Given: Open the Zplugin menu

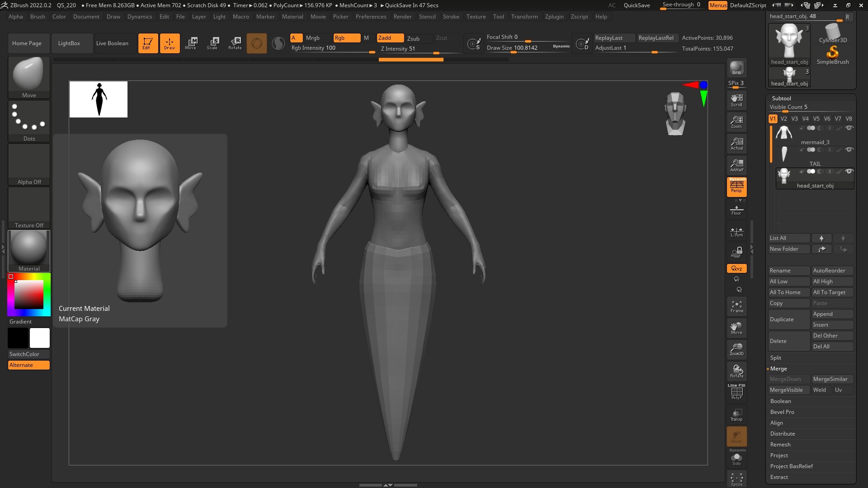Looking at the screenshot, I should point(554,16).
